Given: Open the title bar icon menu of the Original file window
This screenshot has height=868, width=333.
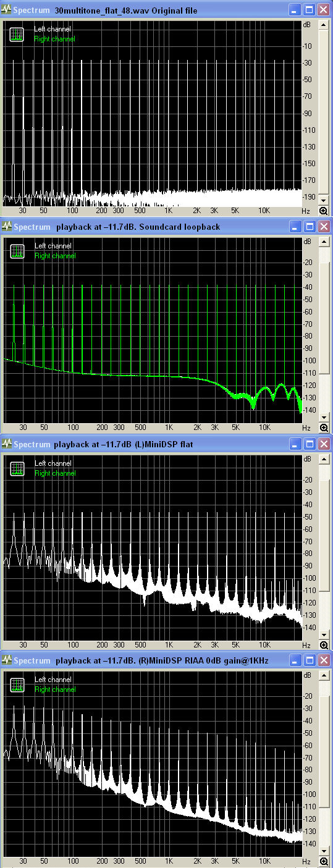Looking at the screenshot, I should tap(7, 10).
